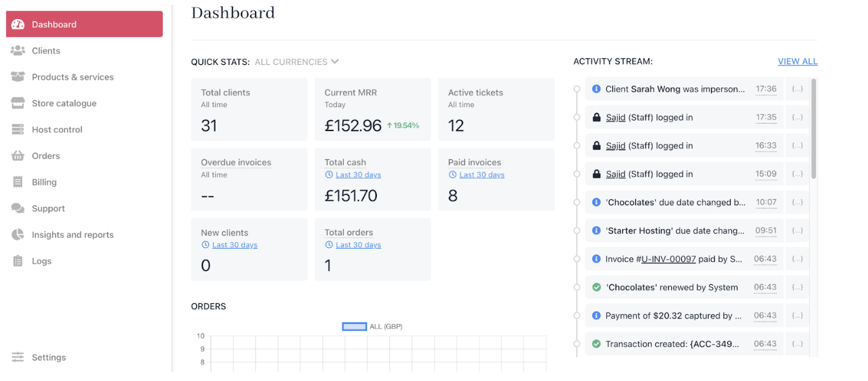Screen dimensions: 868x381
Task: Toggle ALL (GBP) chart legend series
Action: pyautogui.click(x=354, y=326)
